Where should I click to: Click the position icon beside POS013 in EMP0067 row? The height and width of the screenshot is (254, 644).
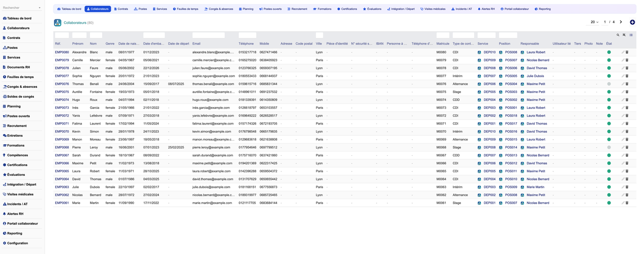(x=500, y=155)
